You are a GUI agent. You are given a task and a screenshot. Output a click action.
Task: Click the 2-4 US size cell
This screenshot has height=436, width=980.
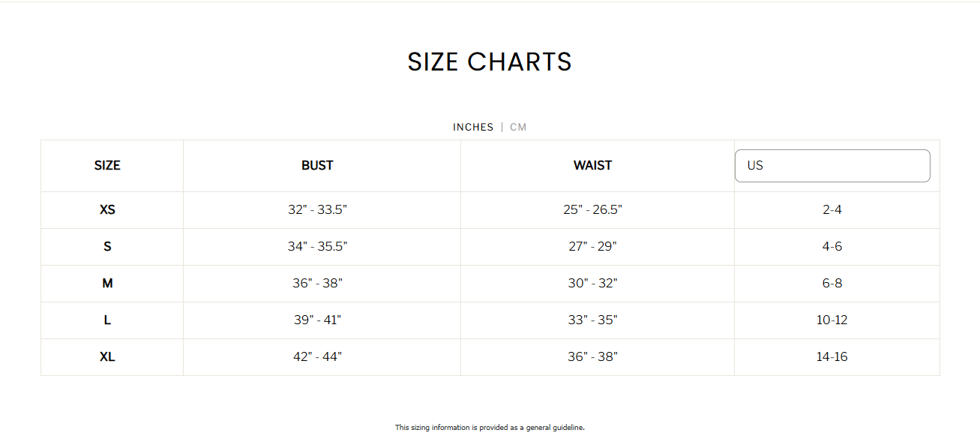[832, 210]
